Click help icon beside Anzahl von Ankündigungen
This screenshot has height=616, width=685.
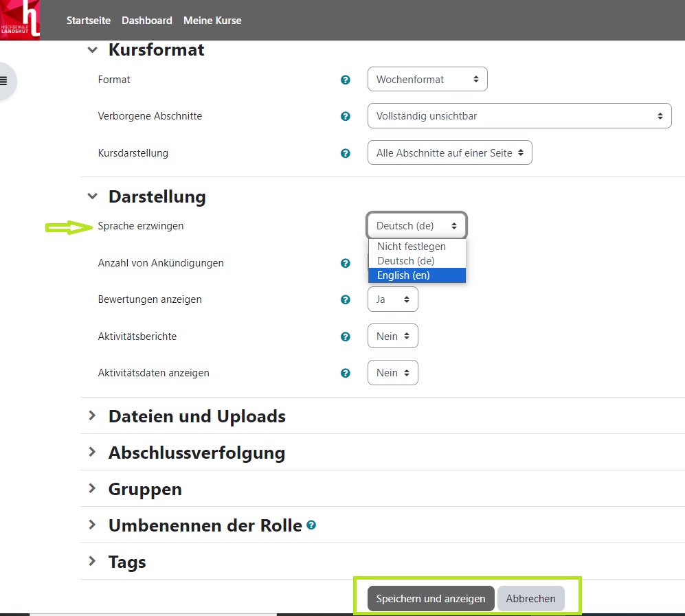click(346, 263)
